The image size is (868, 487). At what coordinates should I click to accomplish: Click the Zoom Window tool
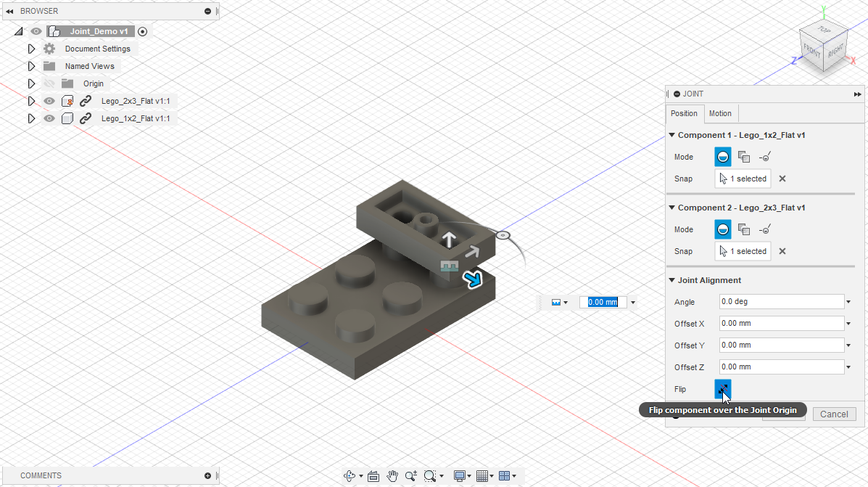click(430, 476)
